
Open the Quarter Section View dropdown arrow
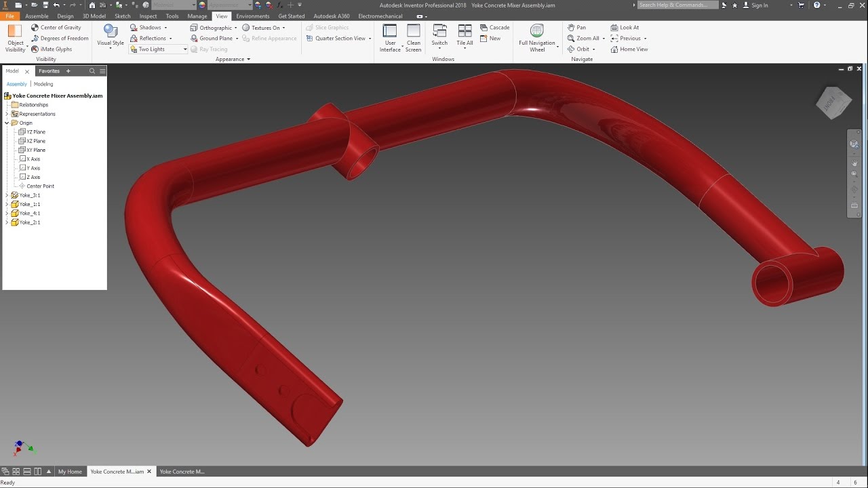pos(370,39)
